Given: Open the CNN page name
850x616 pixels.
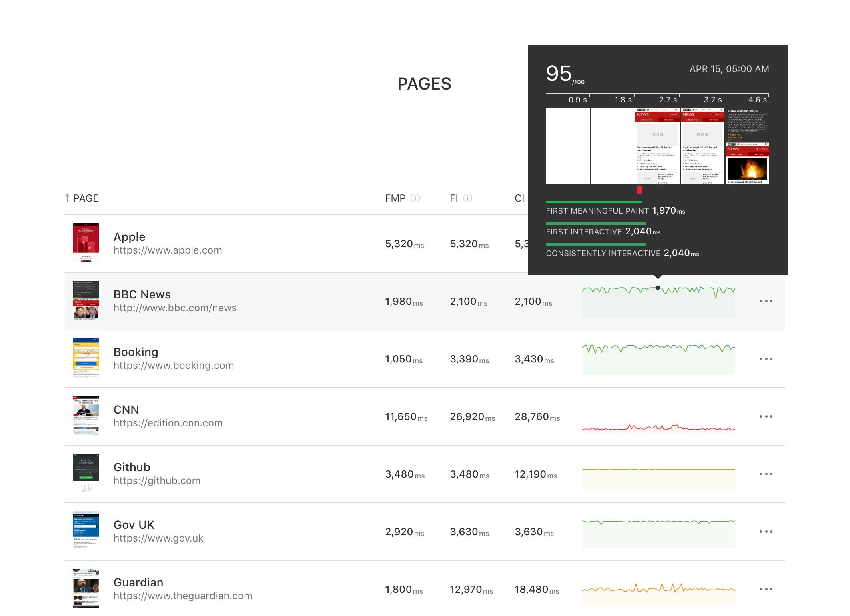Looking at the screenshot, I should 126,410.
